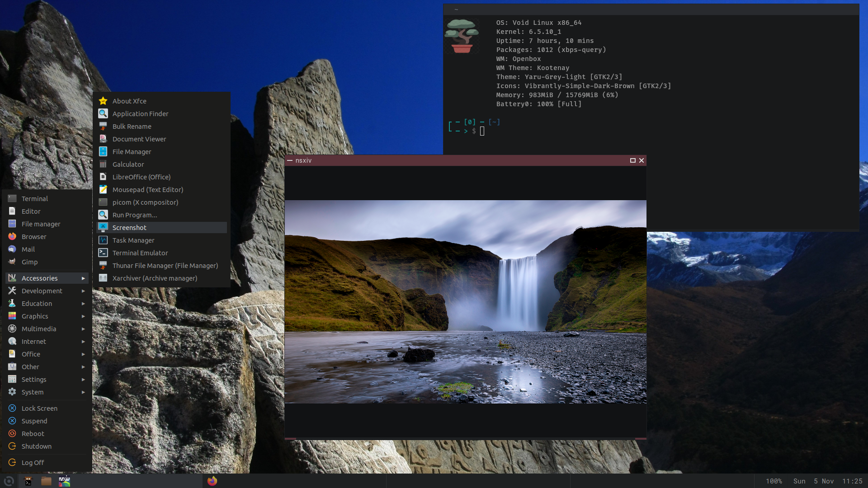
Task: Click the blue cabinet File Manager icon
Action: pyautogui.click(x=103, y=151)
